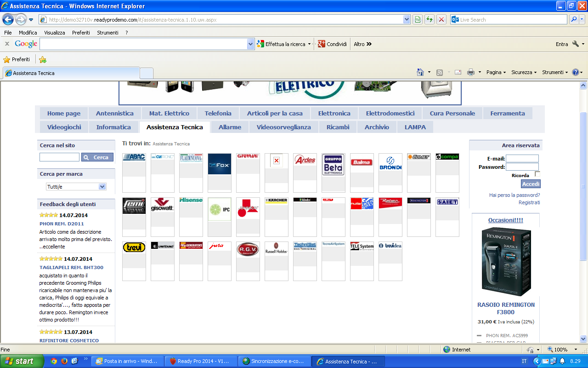Switch to Ready Pro 2014 taskbar window

click(x=201, y=361)
